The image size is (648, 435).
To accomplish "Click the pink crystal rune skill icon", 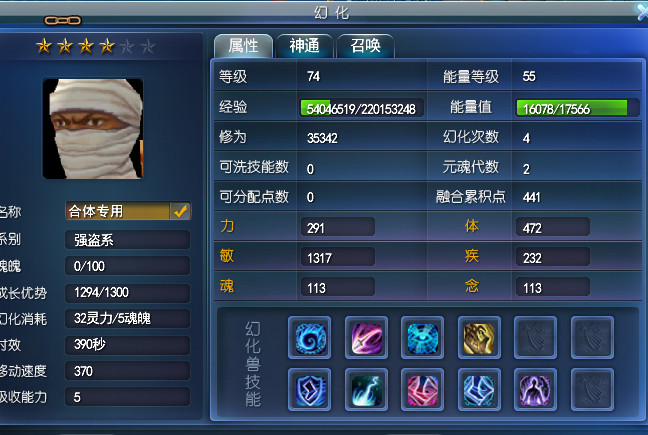I will coord(422,390).
